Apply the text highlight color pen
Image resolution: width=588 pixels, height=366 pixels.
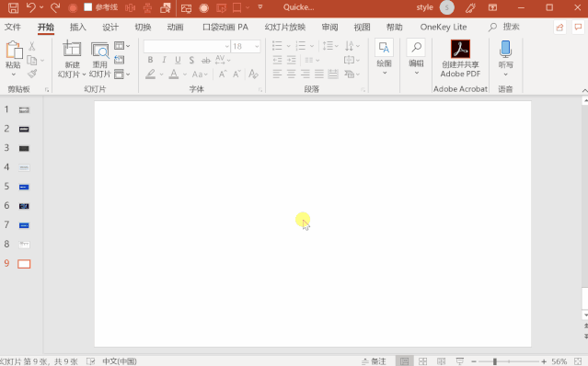[151, 74]
